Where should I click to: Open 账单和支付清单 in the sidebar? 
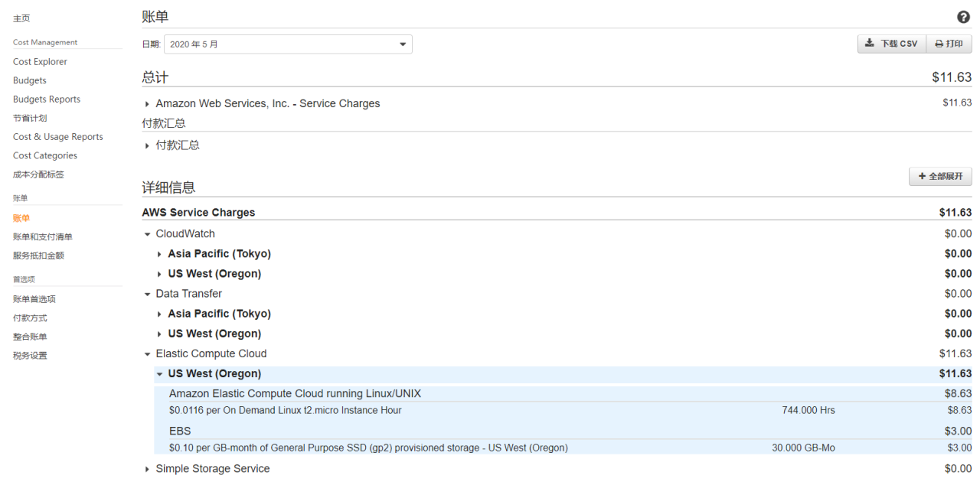(x=43, y=237)
